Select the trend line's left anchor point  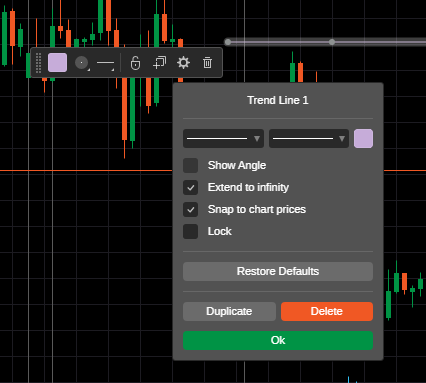(x=228, y=42)
